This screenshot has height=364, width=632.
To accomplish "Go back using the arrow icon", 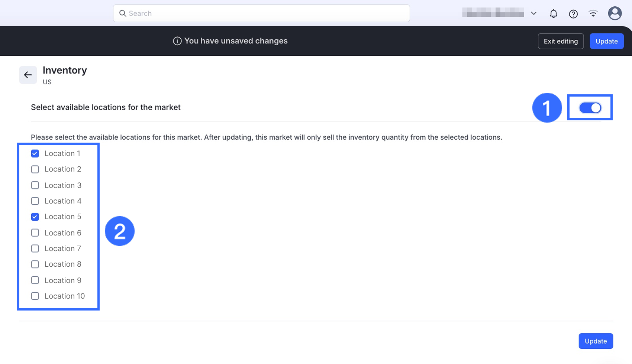I will pos(28,75).
